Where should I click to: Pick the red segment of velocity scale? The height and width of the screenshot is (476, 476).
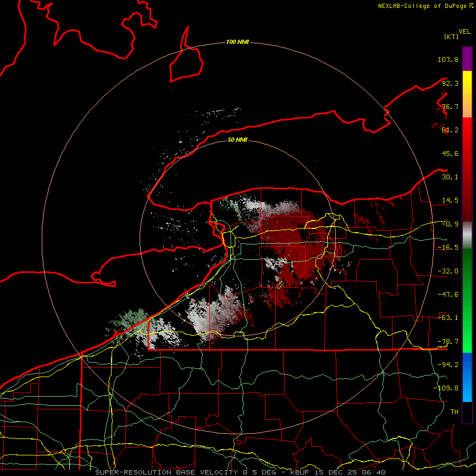pyautogui.click(x=467, y=169)
